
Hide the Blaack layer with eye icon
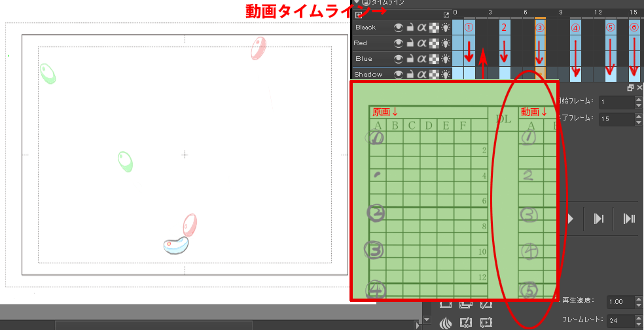coord(397,27)
